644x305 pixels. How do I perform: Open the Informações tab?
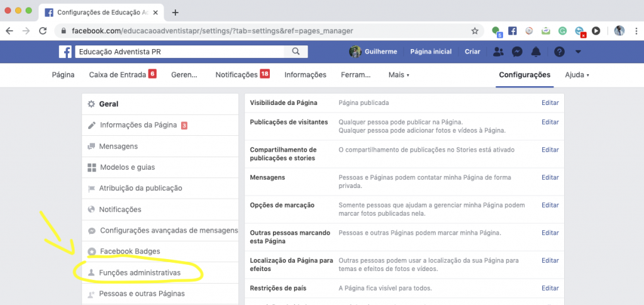point(305,75)
